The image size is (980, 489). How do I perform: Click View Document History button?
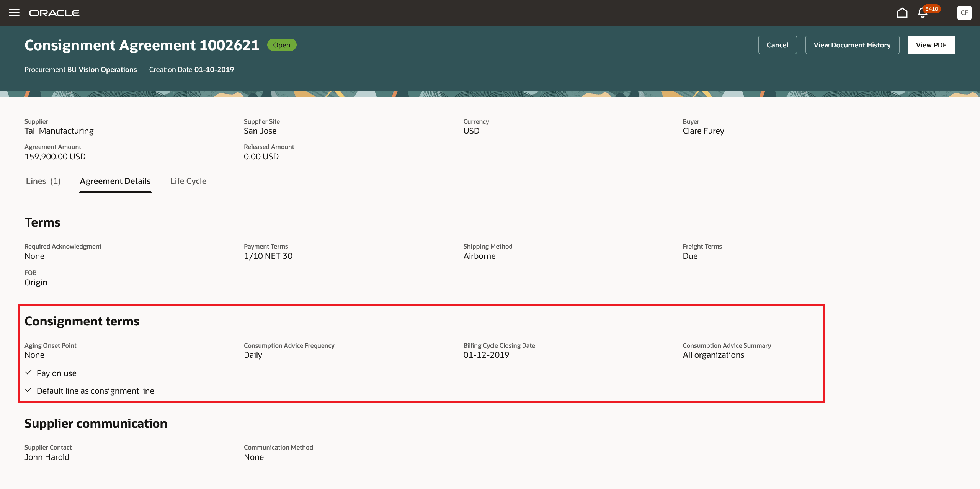point(852,45)
